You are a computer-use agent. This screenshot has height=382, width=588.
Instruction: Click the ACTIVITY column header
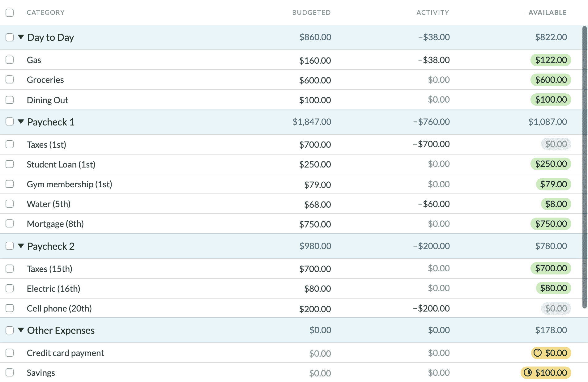[432, 13]
